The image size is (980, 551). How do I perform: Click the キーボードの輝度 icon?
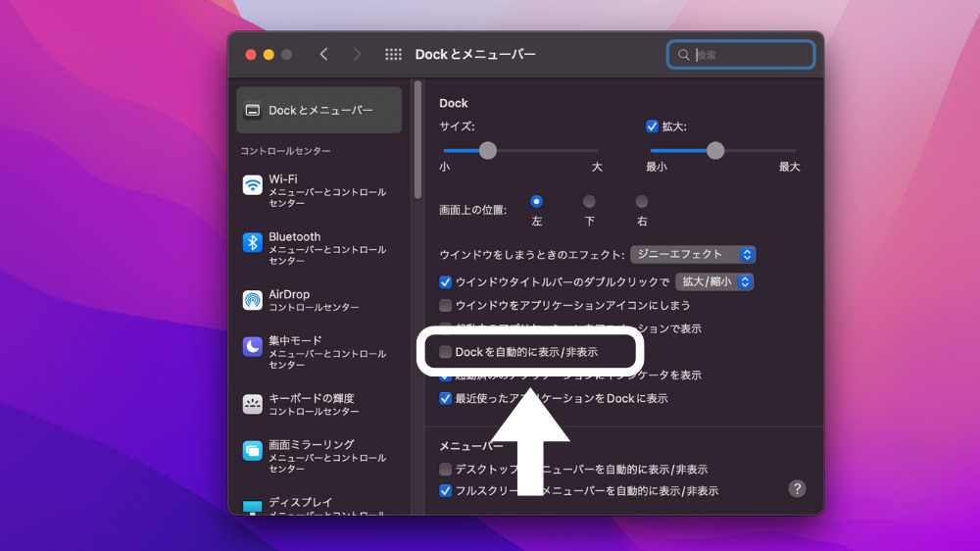pyautogui.click(x=253, y=404)
